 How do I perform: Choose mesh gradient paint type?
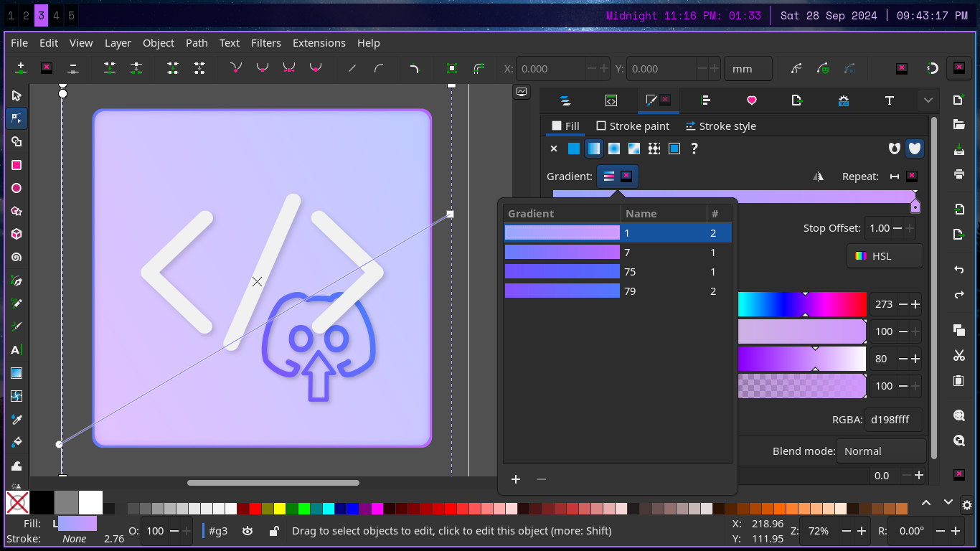point(634,149)
